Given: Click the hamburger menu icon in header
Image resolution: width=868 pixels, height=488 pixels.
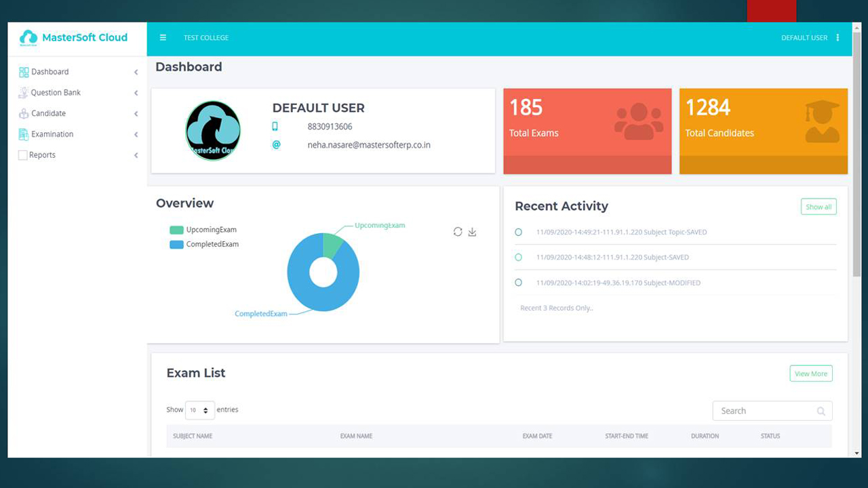Looking at the screenshot, I should [163, 38].
